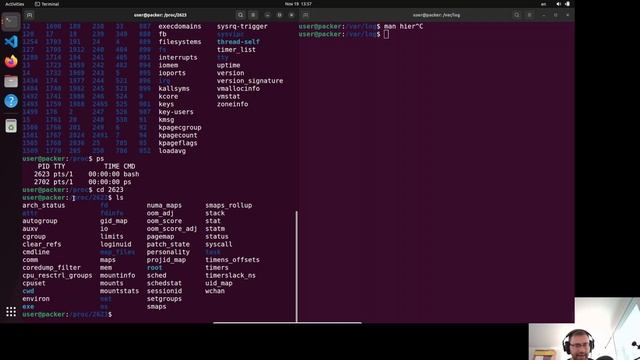Click 'vmallocinfo' entry in listing

(238, 89)
